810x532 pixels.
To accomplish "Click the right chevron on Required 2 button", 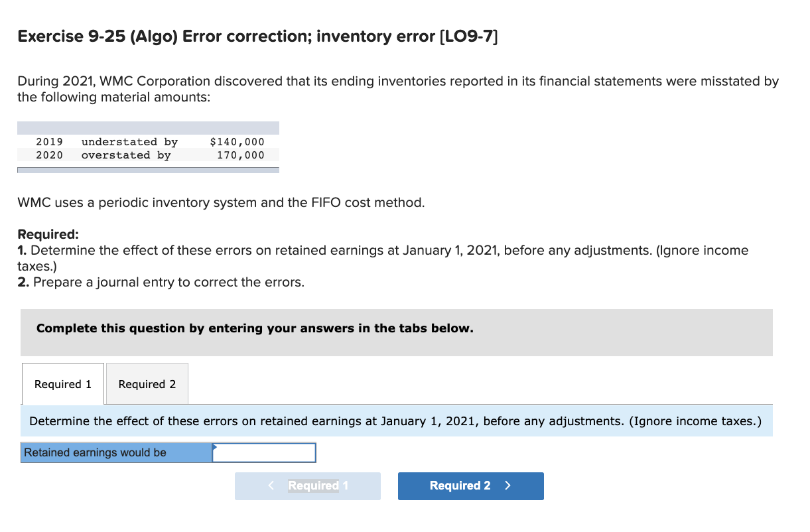I will (509, 486).
